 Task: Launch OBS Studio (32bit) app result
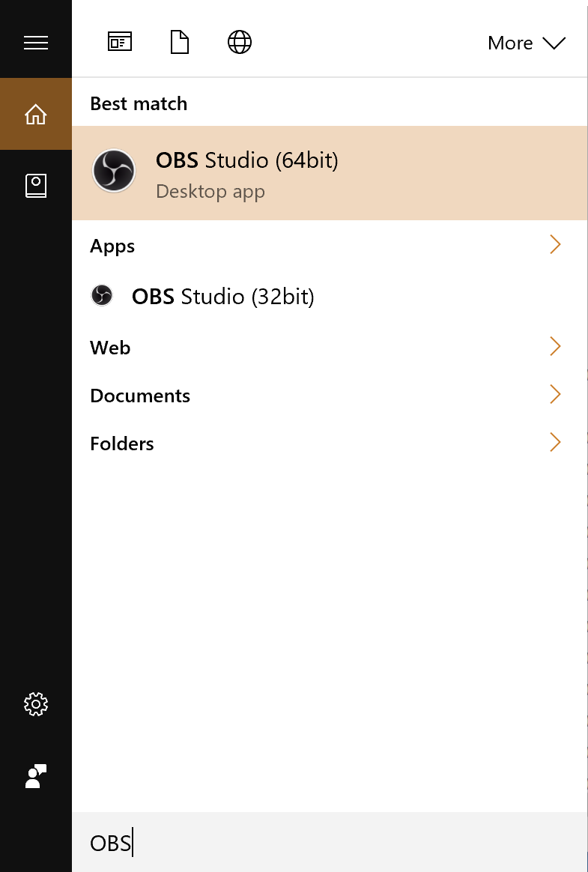tap(223, 297)
